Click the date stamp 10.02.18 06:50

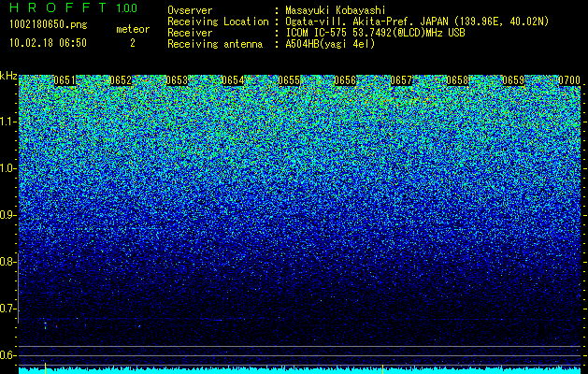click(48, 43)
